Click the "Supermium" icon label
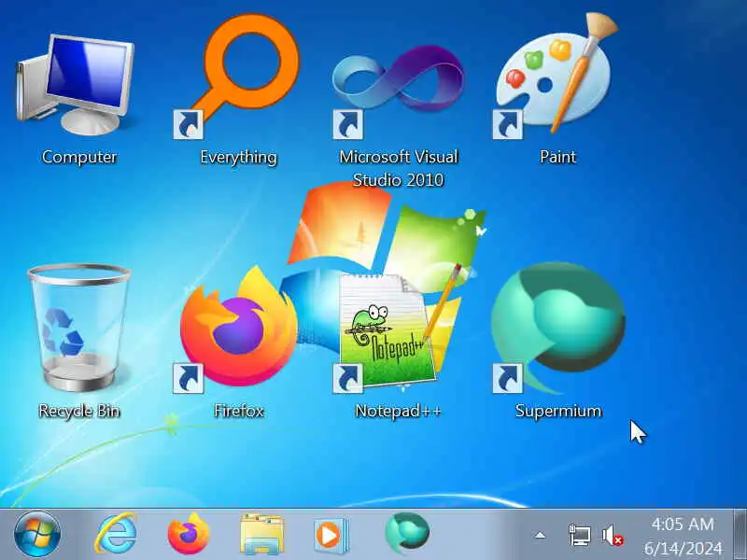This screenshot has height=560, width=747. pyautogui.click(x=558, y=411)
